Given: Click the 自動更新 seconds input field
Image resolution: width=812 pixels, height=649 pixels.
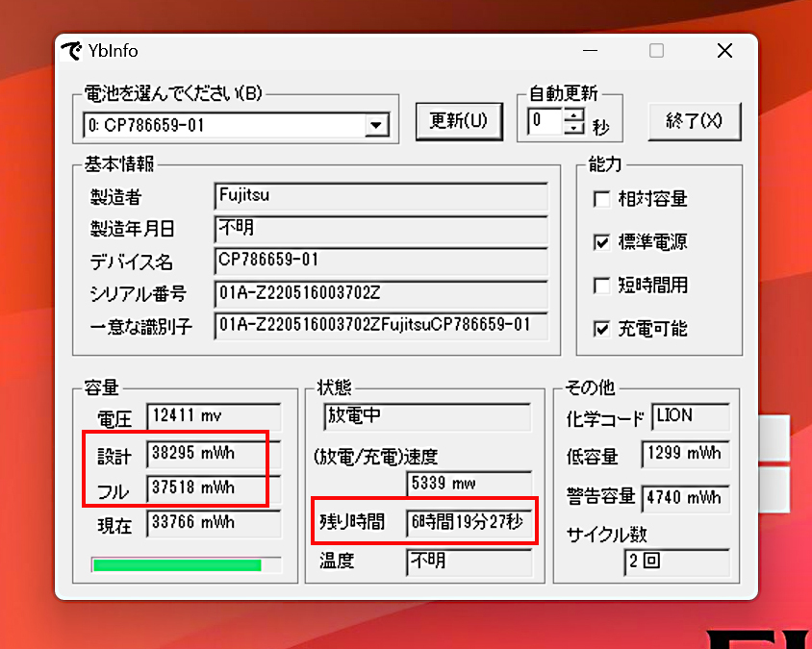Looking at the screenshot, I should (546, 121).
